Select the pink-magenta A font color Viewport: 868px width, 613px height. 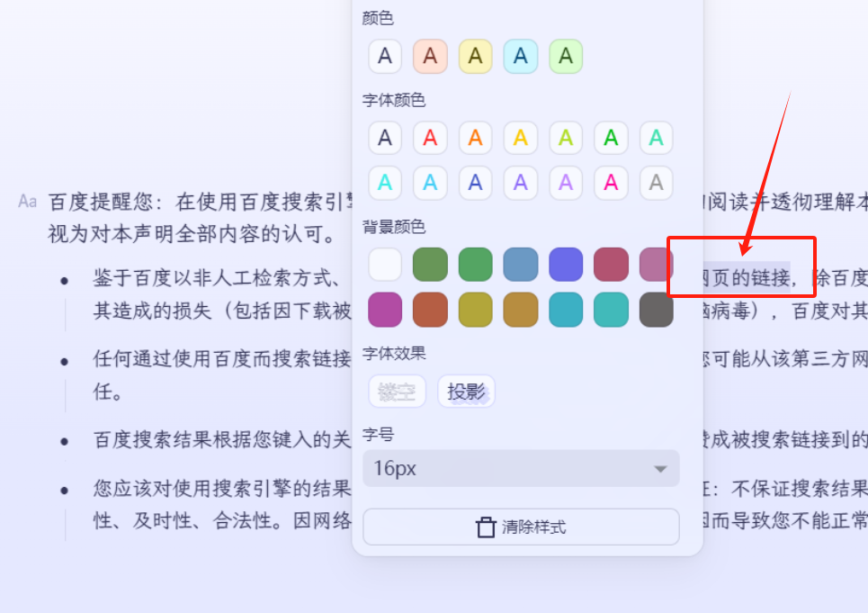tap(611, 183)
